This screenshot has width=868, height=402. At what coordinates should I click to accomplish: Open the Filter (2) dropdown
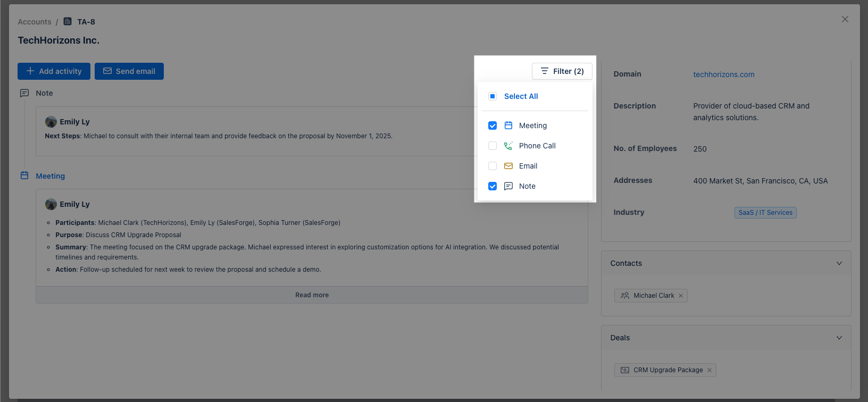coord(562,71)
